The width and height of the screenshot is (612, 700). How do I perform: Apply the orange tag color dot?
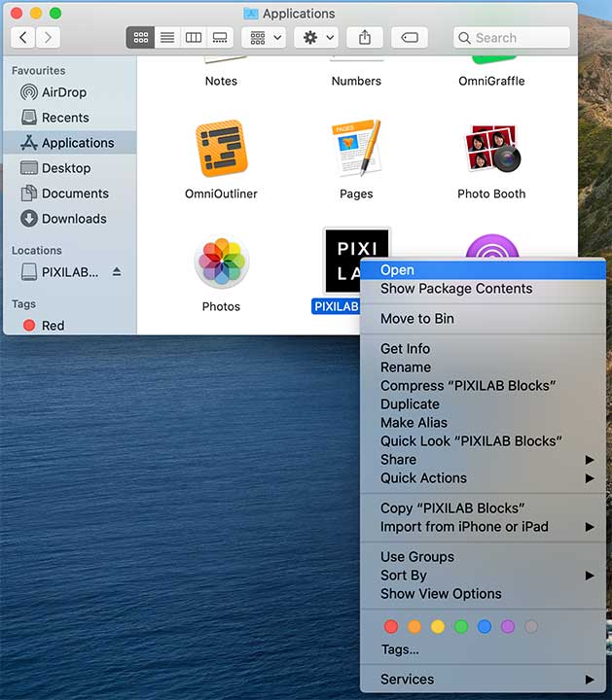[x=414, y=626]
